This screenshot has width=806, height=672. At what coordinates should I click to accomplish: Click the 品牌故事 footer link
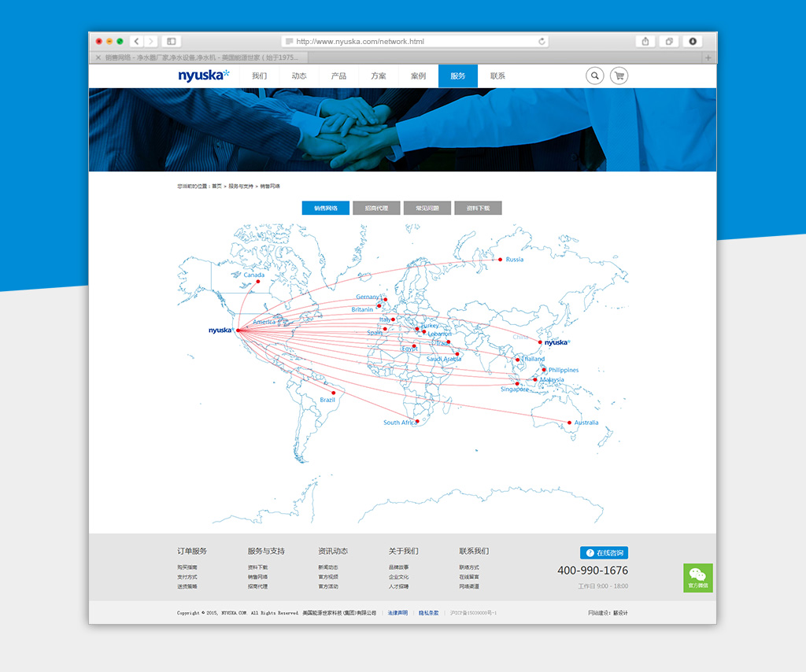[x=398, y=567]
